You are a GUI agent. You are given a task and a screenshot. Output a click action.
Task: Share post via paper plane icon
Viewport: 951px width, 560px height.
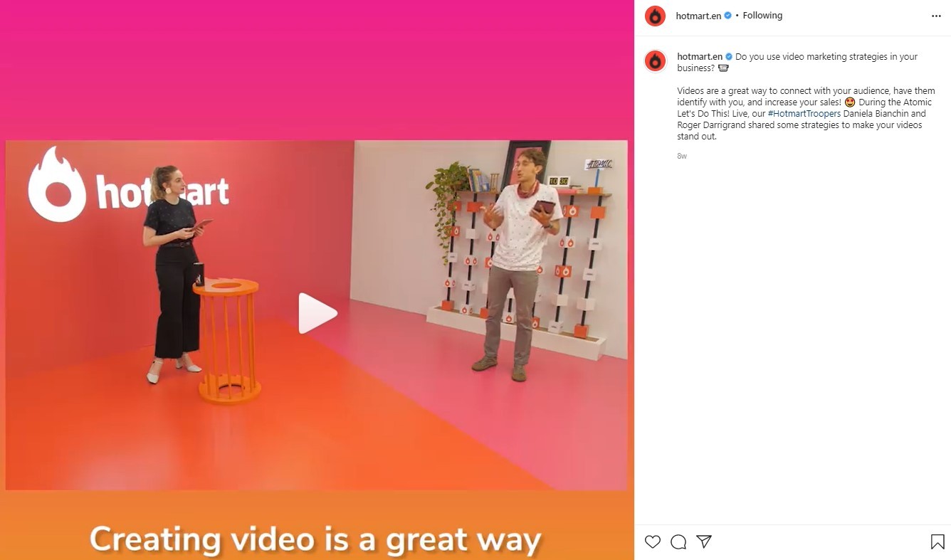[704, 541]
